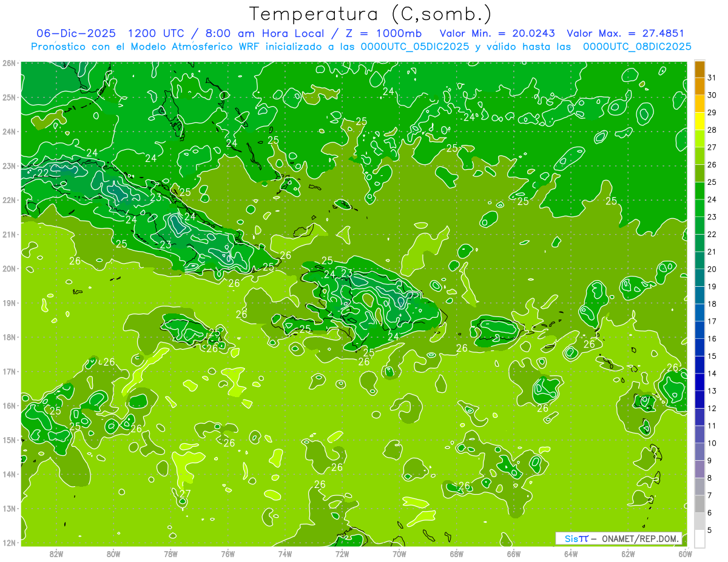Click the '15N' latitude axis label

coord(9,440)
